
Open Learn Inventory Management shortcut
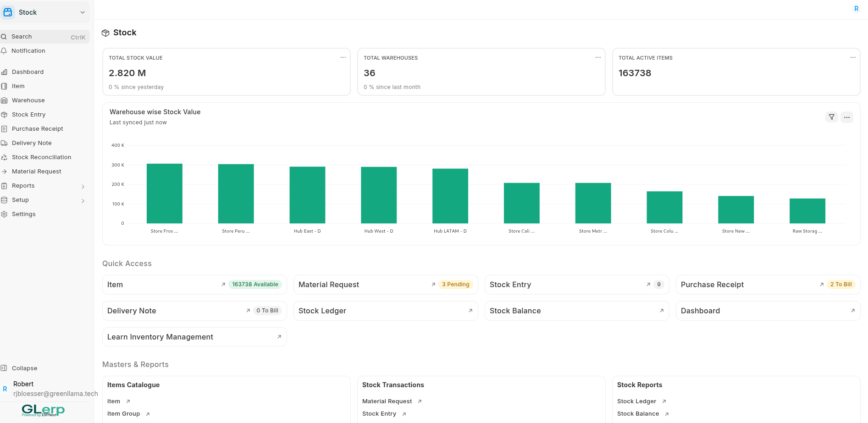click(x=194, y=337)
